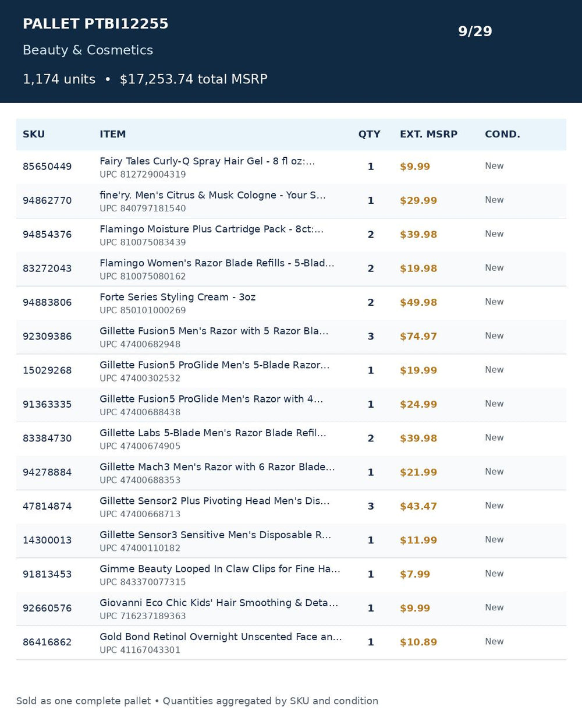Open Gillette Labs 5-Blade Men's Razor Blade Refill item
The image size is (582, 728).
212,433
